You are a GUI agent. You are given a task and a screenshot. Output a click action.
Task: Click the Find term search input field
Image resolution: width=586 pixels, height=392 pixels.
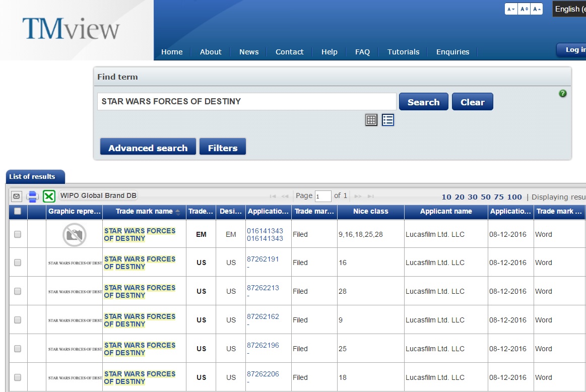click(246, 102)
